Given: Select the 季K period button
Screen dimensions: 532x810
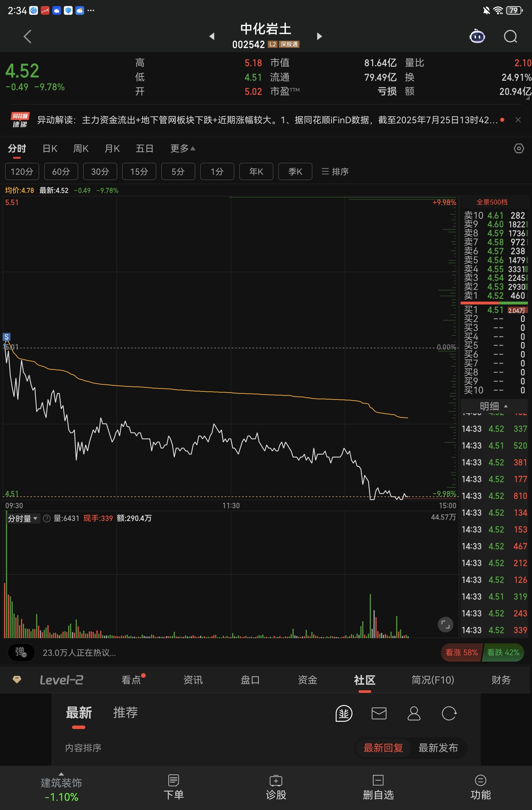Looking at the screenshot, I should tap(295, 171).
